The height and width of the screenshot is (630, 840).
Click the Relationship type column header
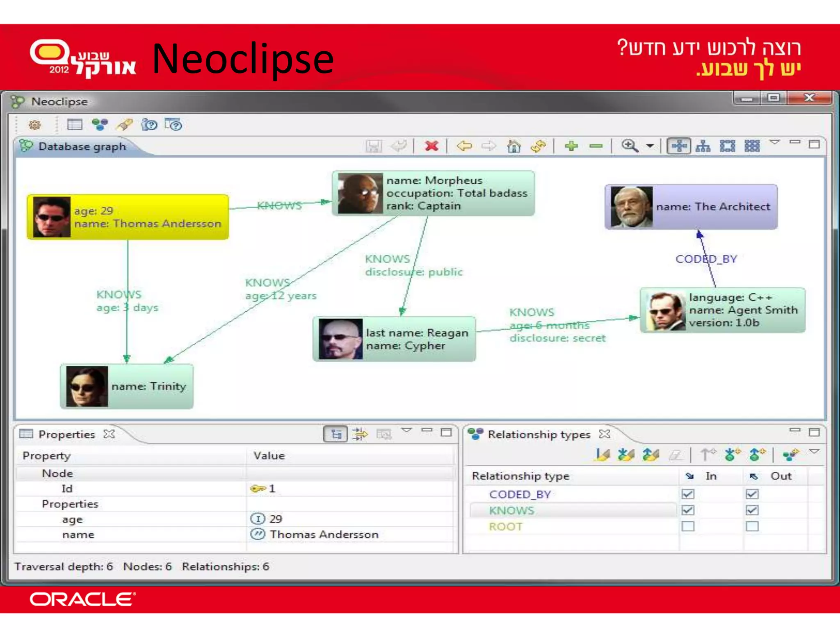(x=573, y=476)
